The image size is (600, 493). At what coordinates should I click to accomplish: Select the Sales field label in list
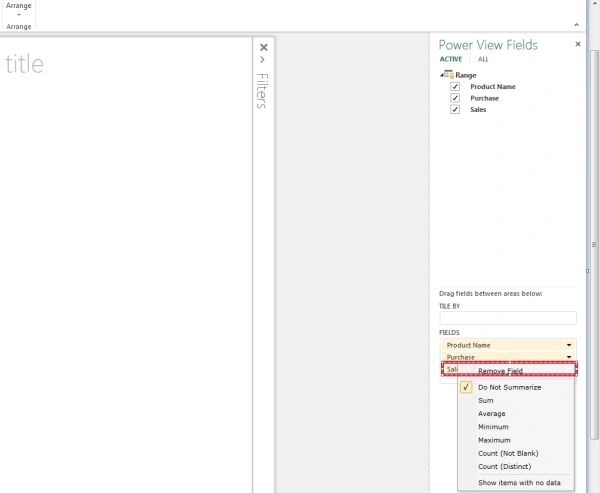(x=478, y=110)
